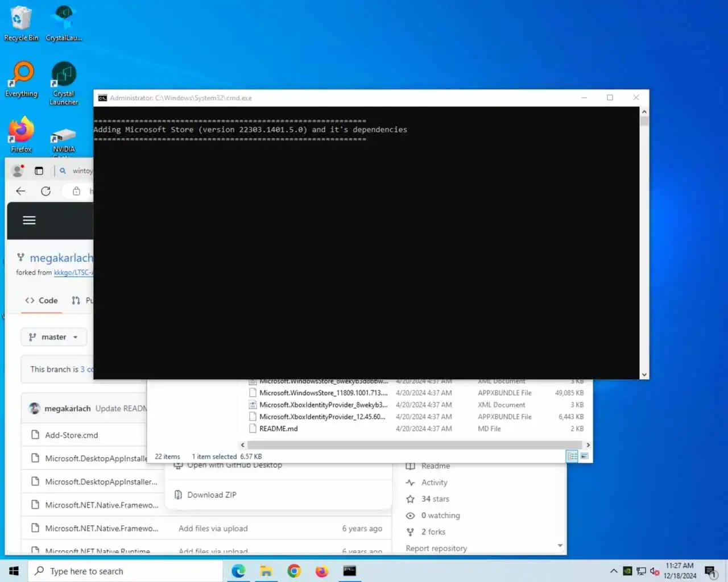Click Download ZIP option

coord(212,494)
